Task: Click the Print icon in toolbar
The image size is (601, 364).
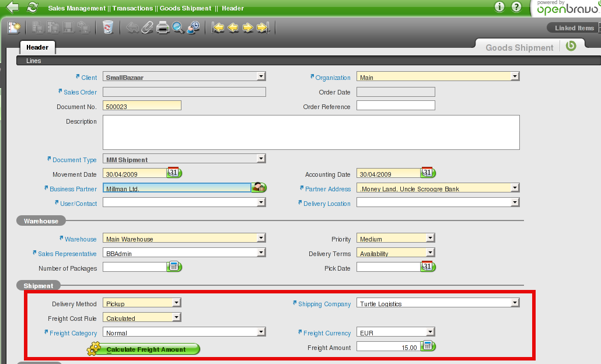Action: coord(163,27)
